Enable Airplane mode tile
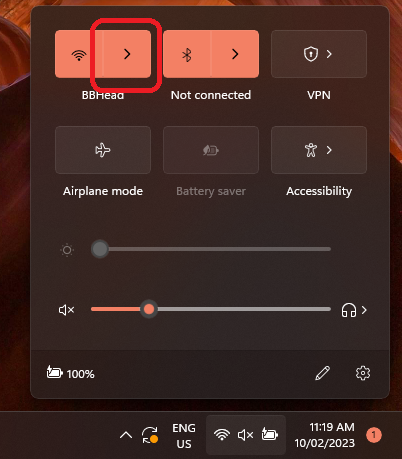This screenshot has width=402, height=459. [x=103, y=150]
